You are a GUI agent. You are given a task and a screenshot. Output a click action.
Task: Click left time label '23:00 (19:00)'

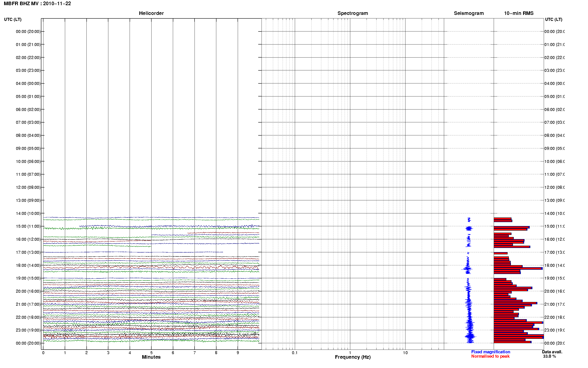[x=28, y=330]
